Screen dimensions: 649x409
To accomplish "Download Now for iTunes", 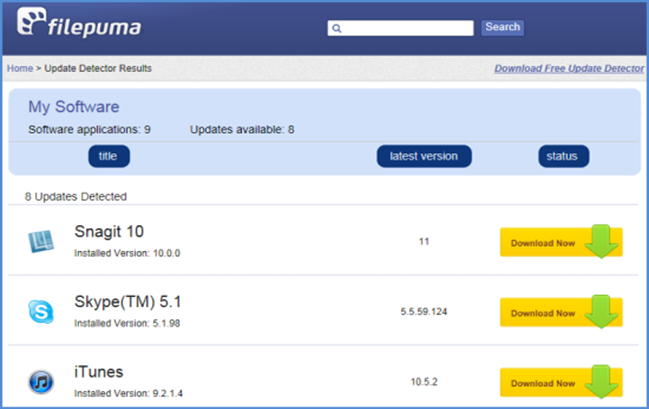I will point(561,383).
